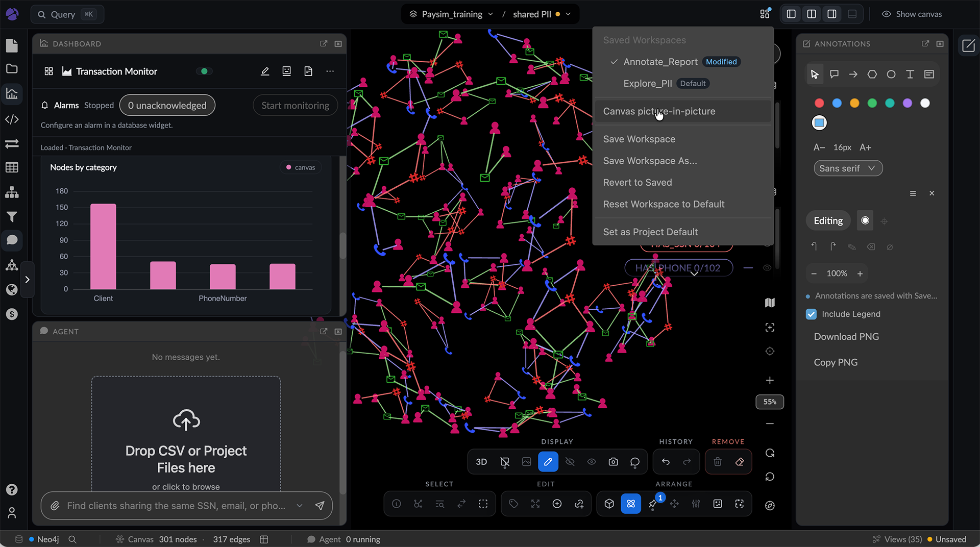The height and width of the screenshot is (547, 980).
Task: Open the code editor sidebar icon
Action: click(x=12, y=119)
